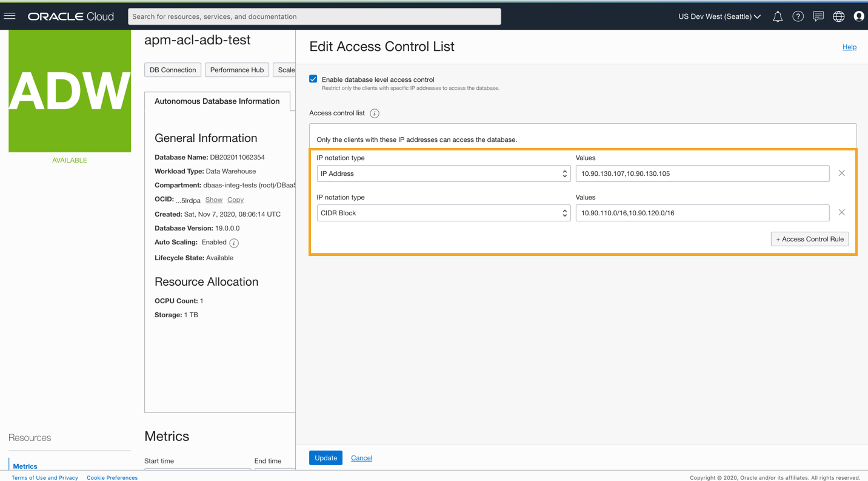Click the Update button

[326, 458]
